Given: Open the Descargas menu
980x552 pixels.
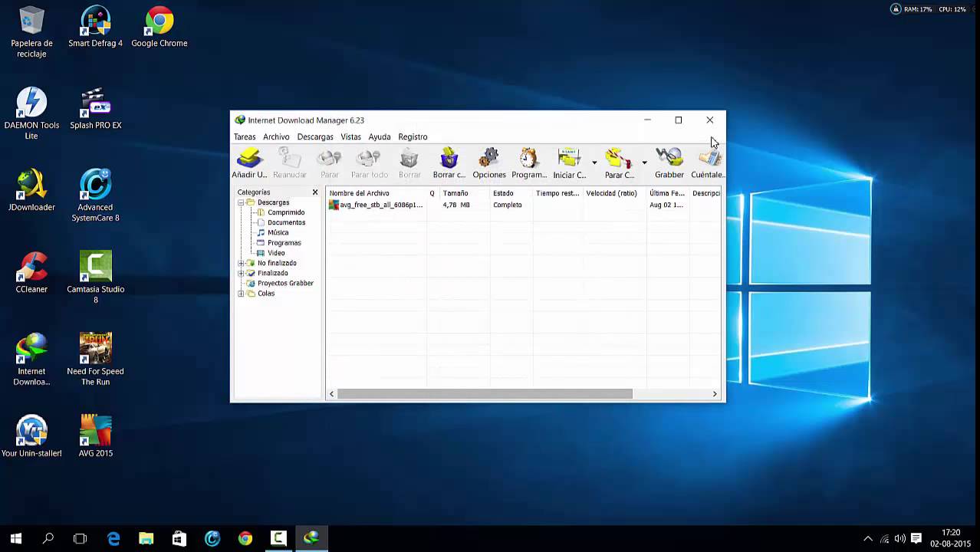Looking at the screenshot, I should click(x=315, y=136).
